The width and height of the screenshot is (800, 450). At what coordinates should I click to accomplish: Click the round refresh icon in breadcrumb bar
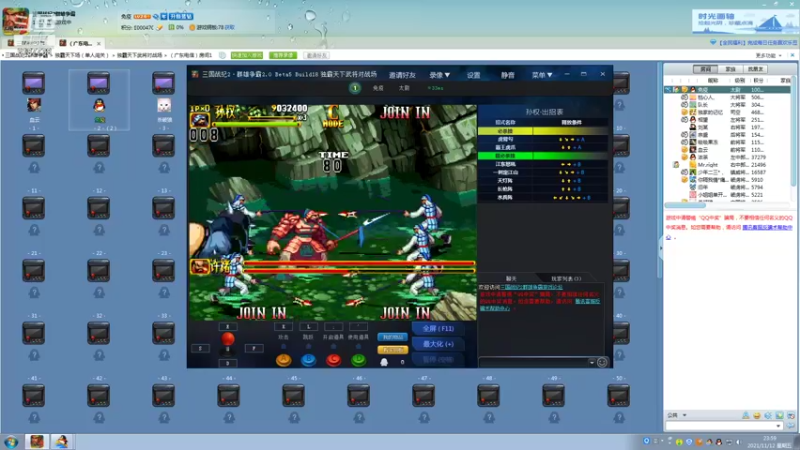[222, 55]
